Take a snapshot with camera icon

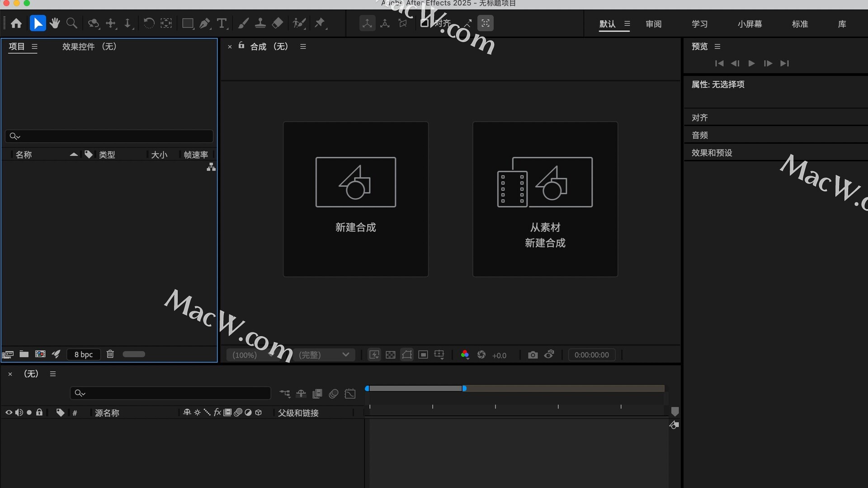[x=533, y=355]
